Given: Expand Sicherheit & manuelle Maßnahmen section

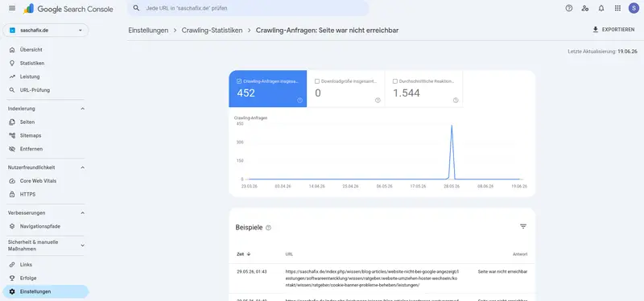Looking at the screenshot, I should point(83,245).
